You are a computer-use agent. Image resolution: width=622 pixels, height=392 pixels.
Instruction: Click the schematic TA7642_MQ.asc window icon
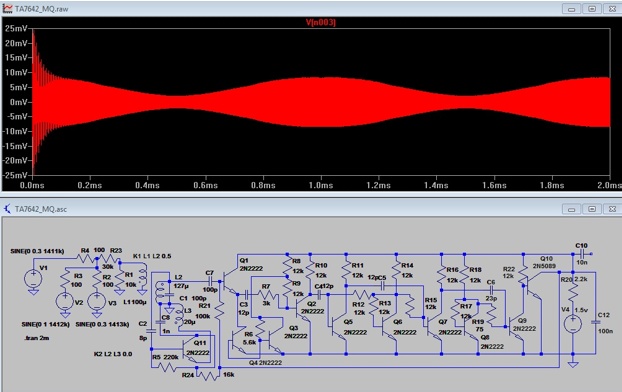point(7,209)
